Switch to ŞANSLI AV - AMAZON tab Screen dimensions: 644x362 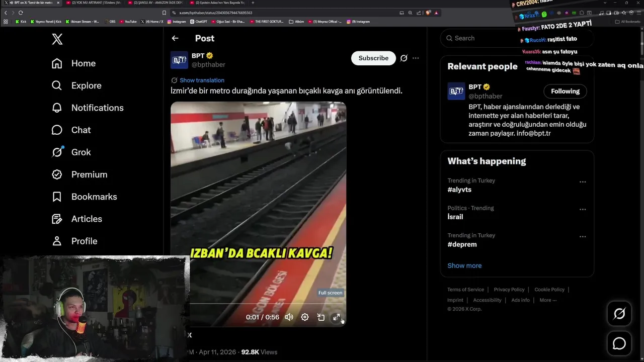click(155, 3)
